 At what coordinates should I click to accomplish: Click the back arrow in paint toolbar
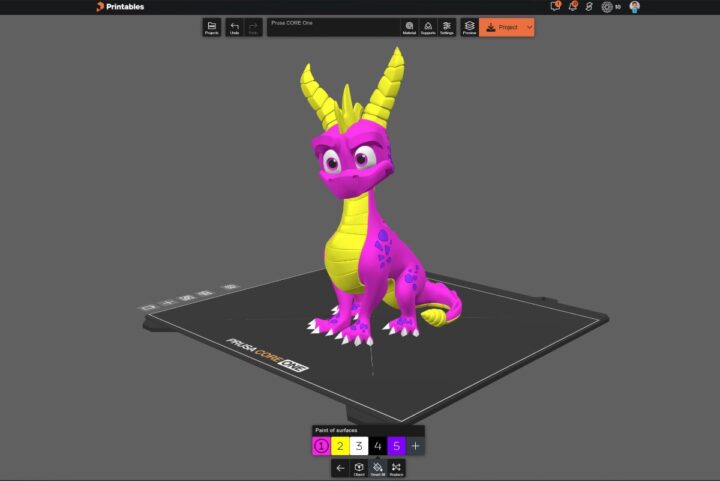tap(340, 467)
